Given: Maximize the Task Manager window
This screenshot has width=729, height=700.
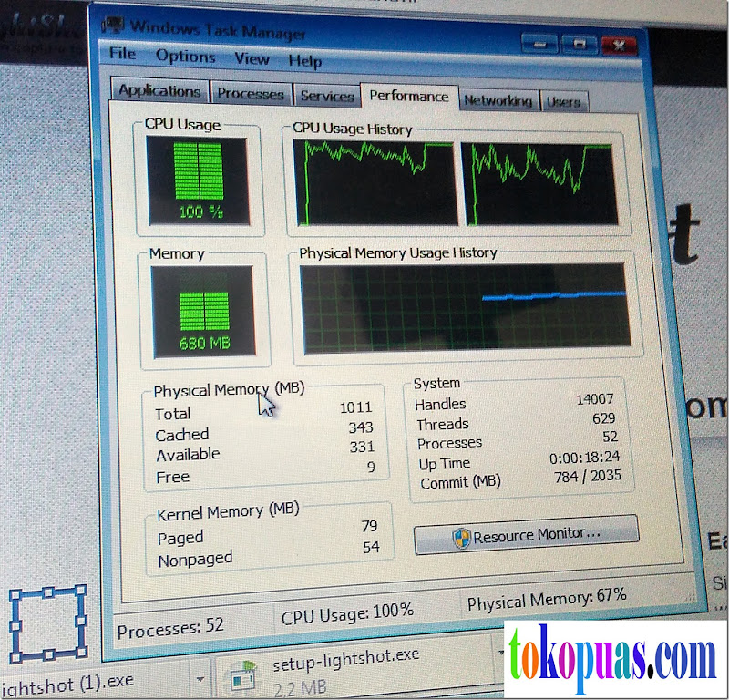Looking at the screenshot, I should click(580, 45).
